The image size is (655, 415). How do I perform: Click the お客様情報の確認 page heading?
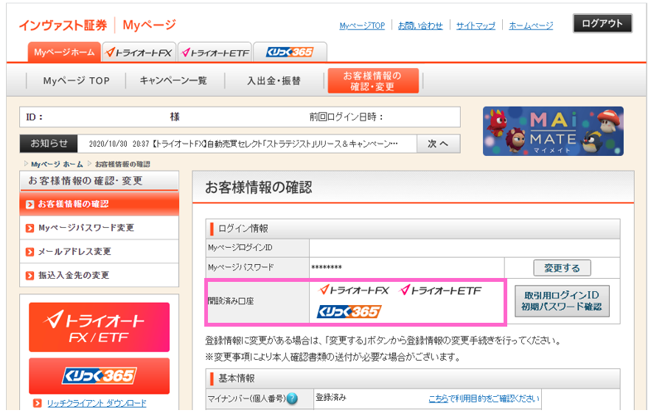click(x=258, y=187)
